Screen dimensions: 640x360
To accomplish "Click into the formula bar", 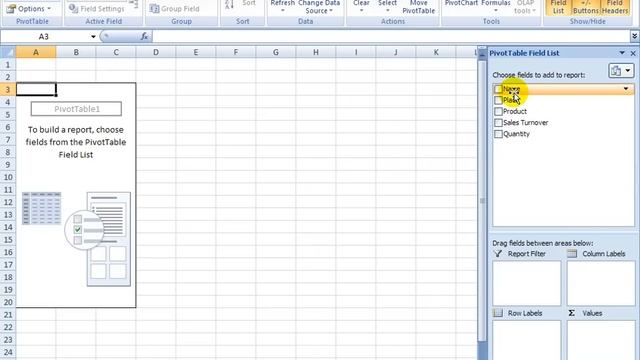I will tap(390, 37).
